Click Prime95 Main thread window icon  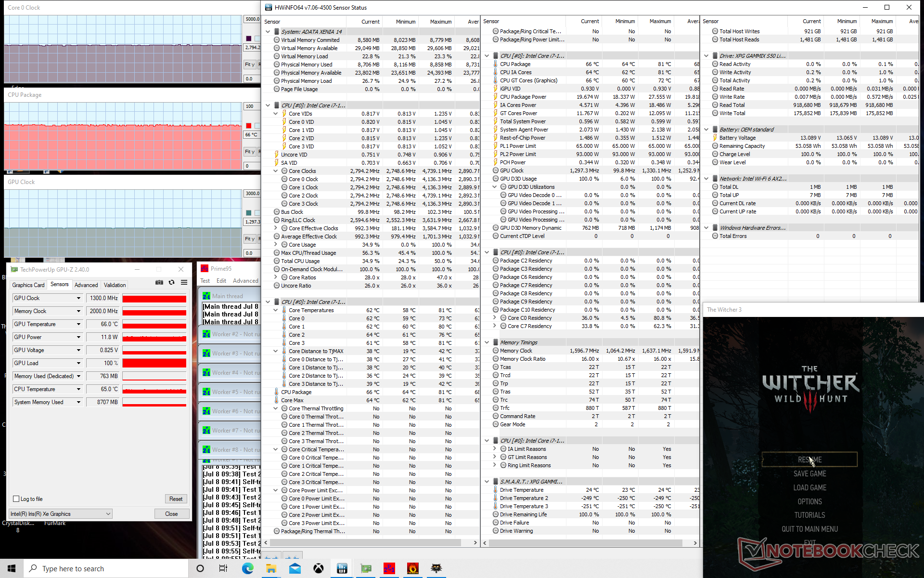(x=206, y=296)
